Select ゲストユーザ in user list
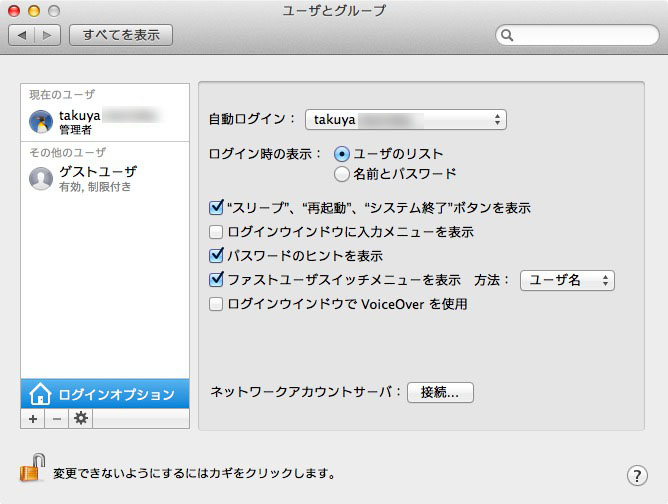Image resolution: width=668 pixels, height=504 pixels. point(105,179)
